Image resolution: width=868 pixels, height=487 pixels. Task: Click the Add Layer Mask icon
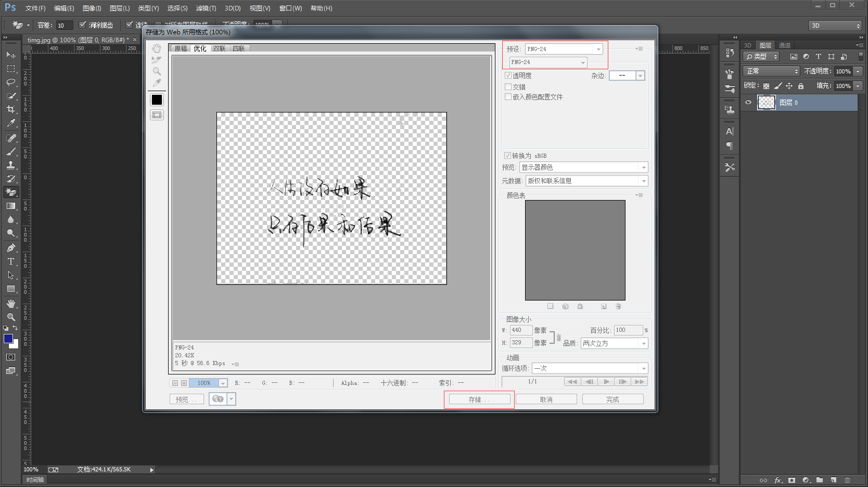pyautogui.click(x=792, y=480)
